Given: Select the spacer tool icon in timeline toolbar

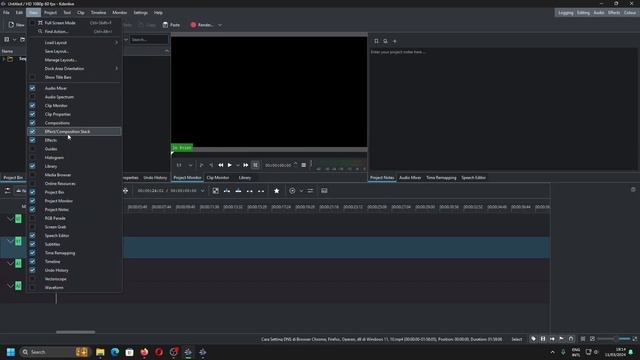Looking at the screenshot, I should pyautogui.click(x=125, y=191).
